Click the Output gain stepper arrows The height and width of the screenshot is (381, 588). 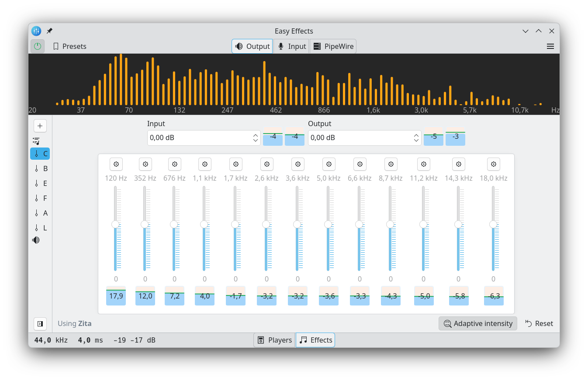pyautogui.click(x=416, y=138)
